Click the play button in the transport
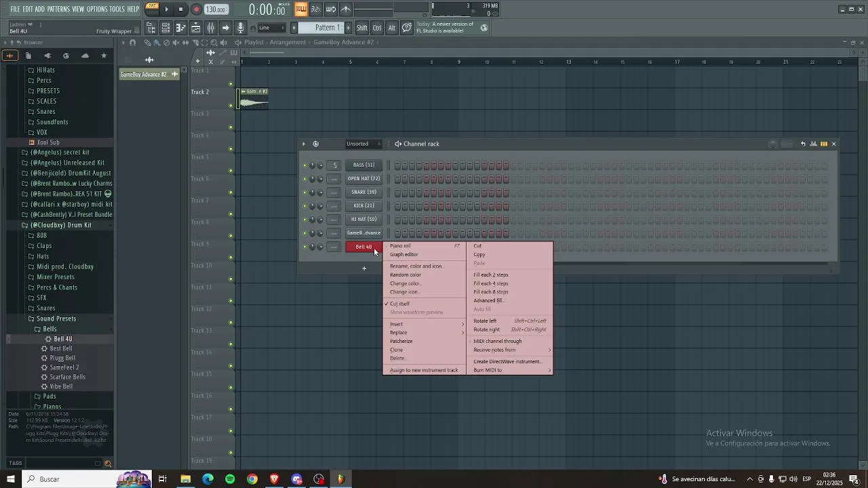This screenshot has width=868, height=488. 166,9
